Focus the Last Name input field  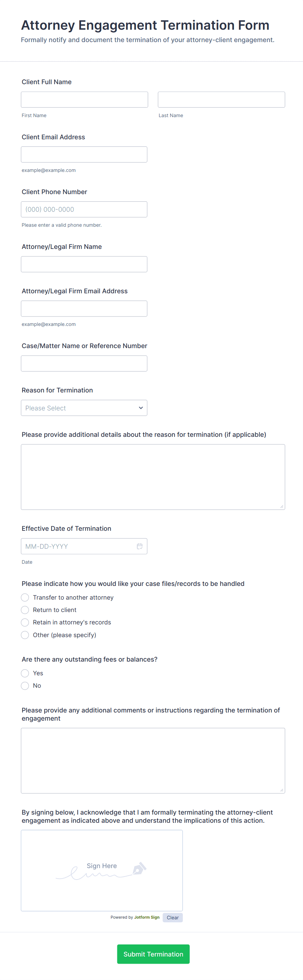pos(221,100)
